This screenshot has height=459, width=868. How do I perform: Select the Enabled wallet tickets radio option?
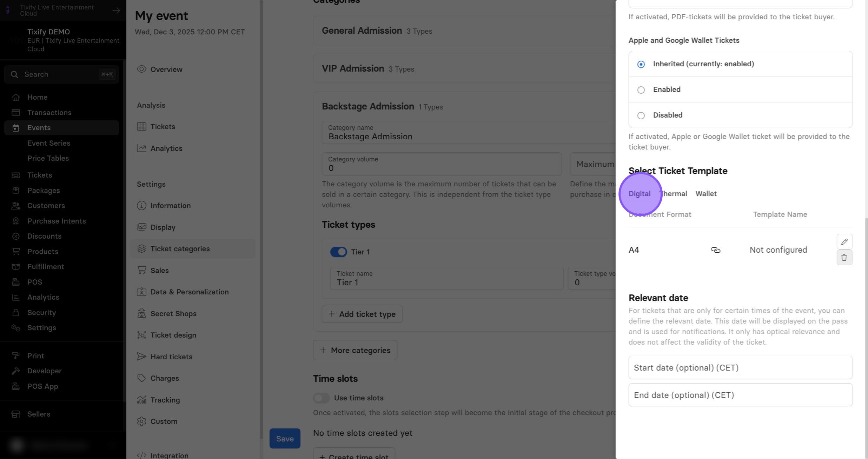coord(641,90)
